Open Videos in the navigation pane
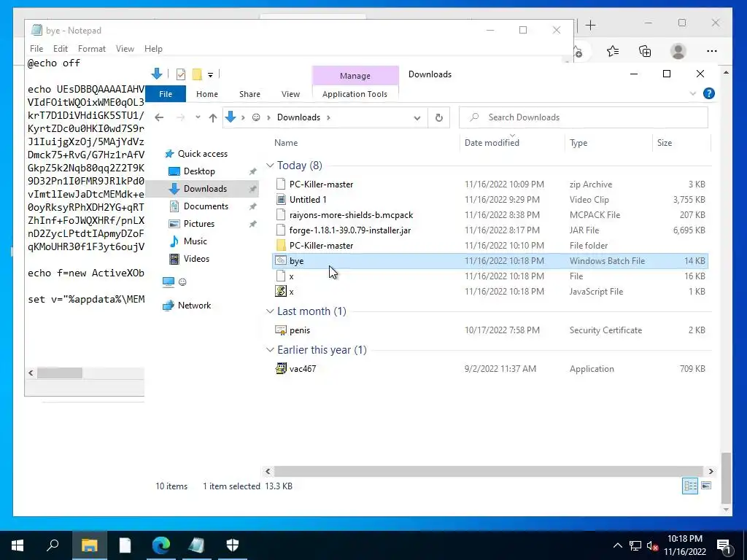 pos(196,259)
